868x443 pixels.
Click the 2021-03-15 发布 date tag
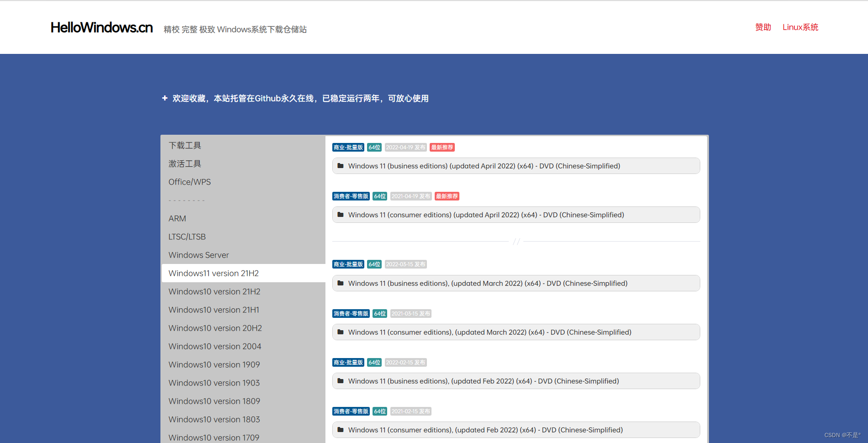point(411,314)
